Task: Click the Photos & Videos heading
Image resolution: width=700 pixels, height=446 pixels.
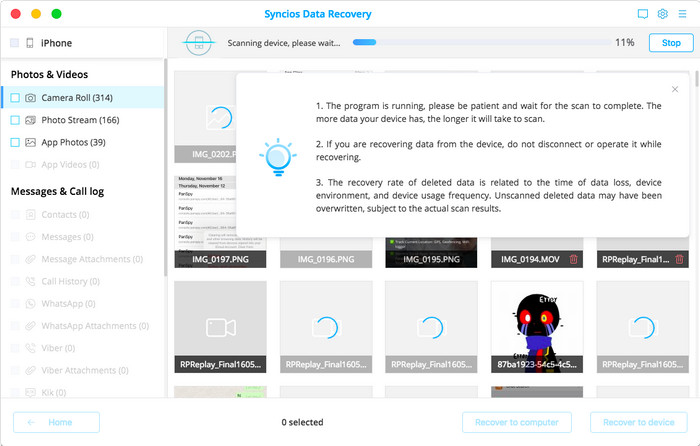Action: pyautogui.click(x=49, y=75)
